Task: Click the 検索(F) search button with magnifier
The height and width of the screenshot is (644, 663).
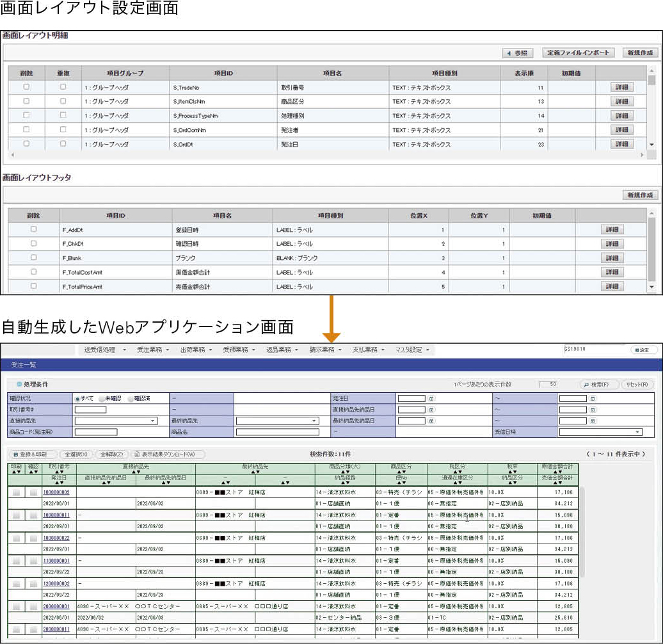Action: pos(600,385)
